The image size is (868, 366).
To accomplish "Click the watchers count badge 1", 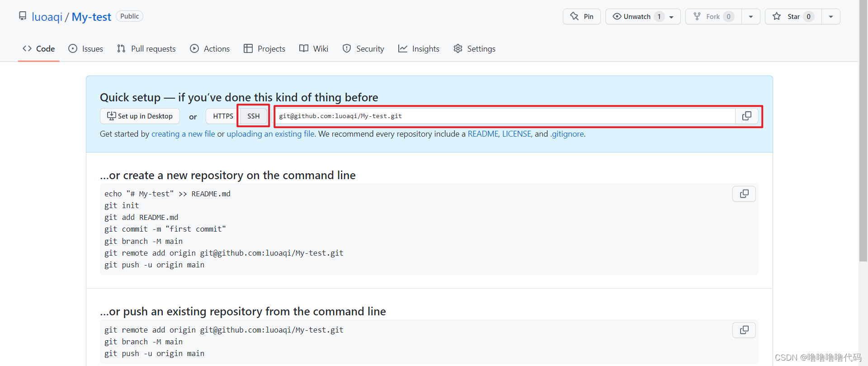I will tap(659, 17).
